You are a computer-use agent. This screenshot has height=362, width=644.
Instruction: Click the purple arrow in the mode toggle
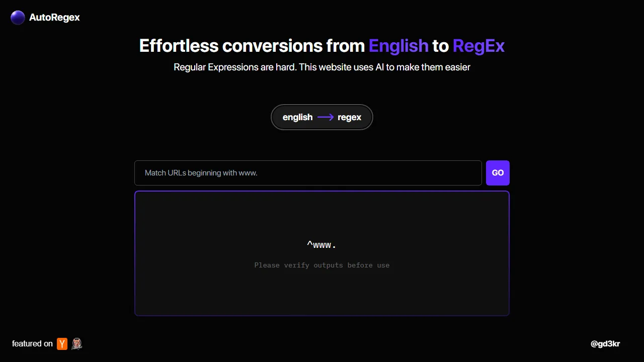click(x=326, y=117)
